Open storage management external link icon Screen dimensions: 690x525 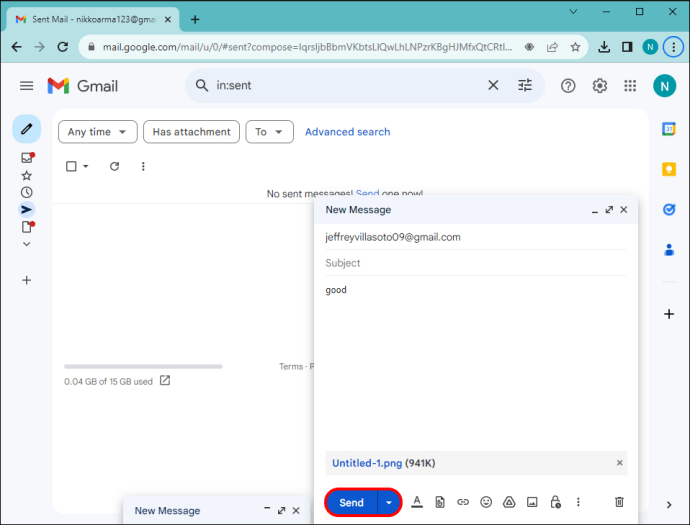pyautogui.click(x=165, y=381)
